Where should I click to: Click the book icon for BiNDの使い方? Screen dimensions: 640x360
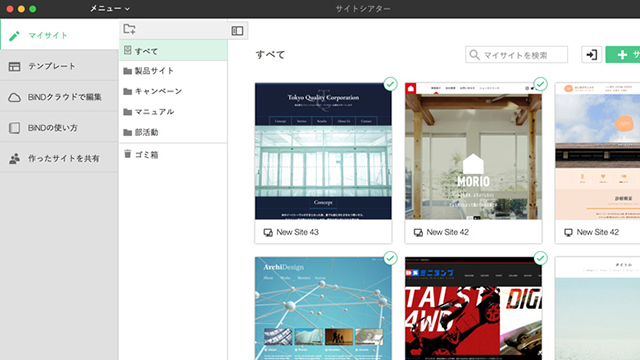(14, 128)
